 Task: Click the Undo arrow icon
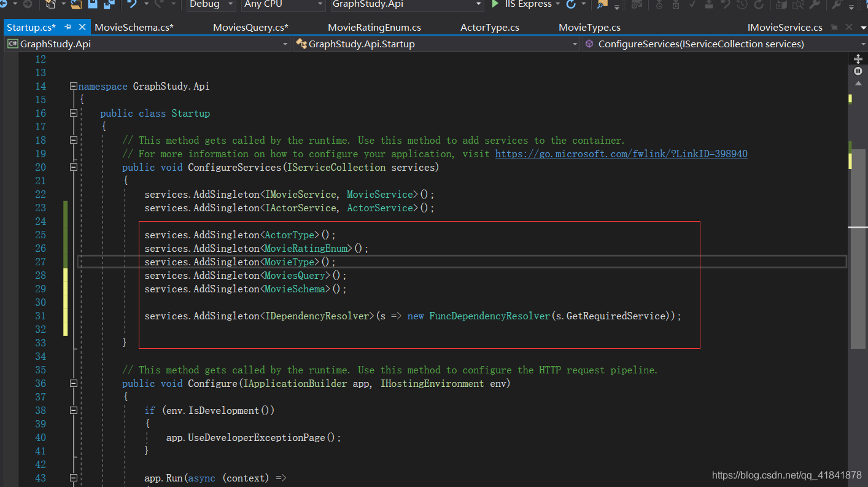tap(133, 4)
